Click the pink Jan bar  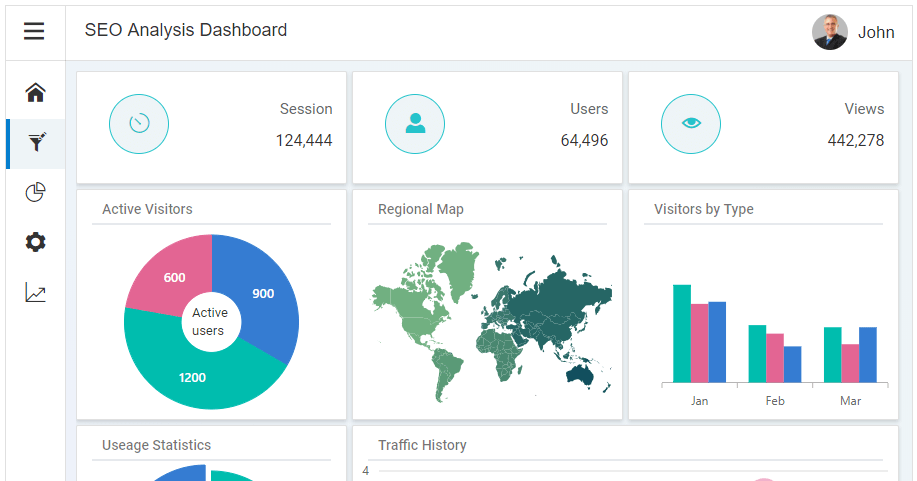tap(699, 343)
